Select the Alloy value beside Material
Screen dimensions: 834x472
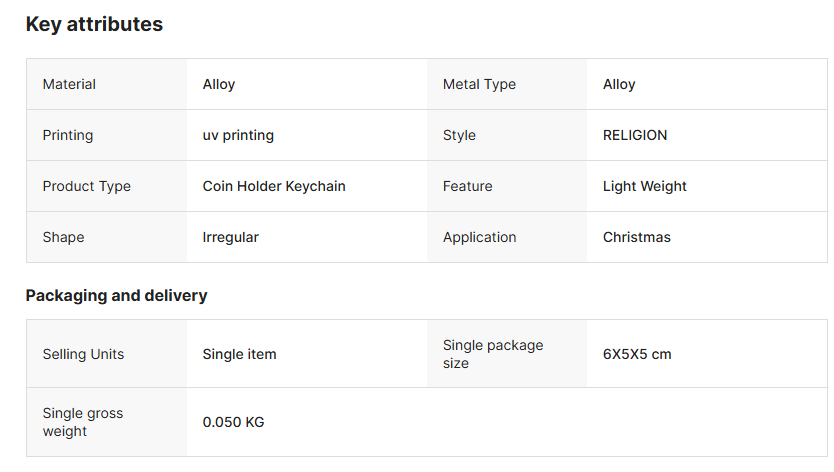pos(219,84)
